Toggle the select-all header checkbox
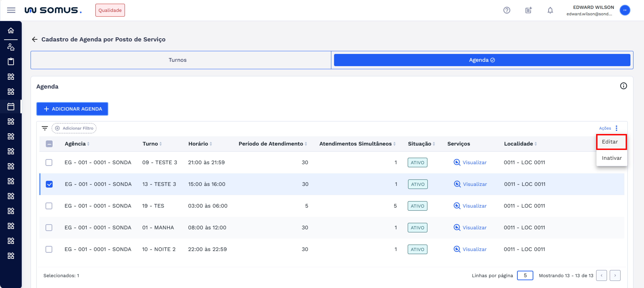This screenshot has height=288, width=644. pyautogui.click(x=49, y=144)
